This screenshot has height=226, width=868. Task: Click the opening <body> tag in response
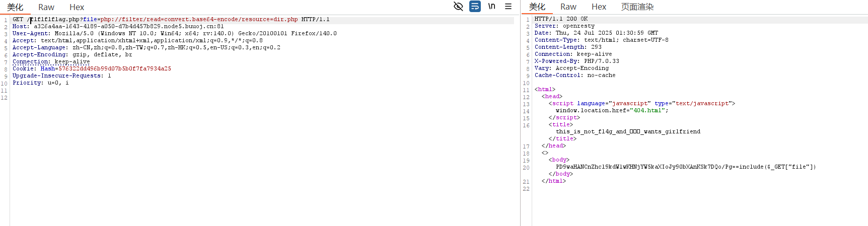(559, 160)
